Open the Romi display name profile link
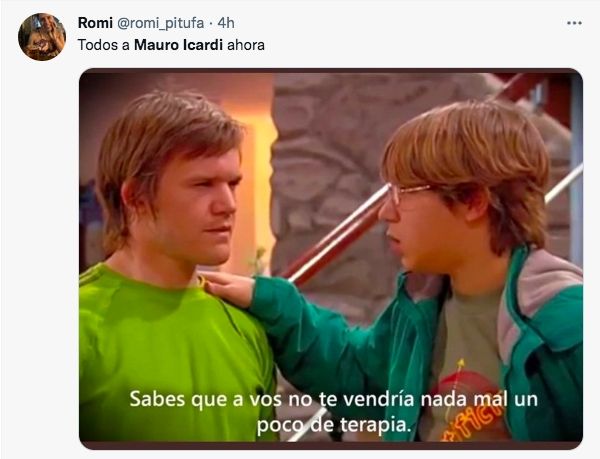600x459 pixels. tap(95, 23)
